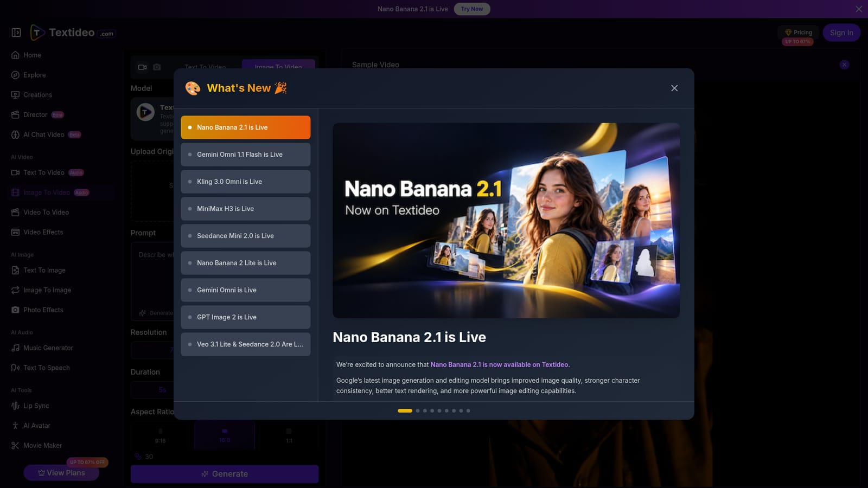Open AI Chat Video in the sidebar
The height and width of the screenshot is (488, 868).
46,134
